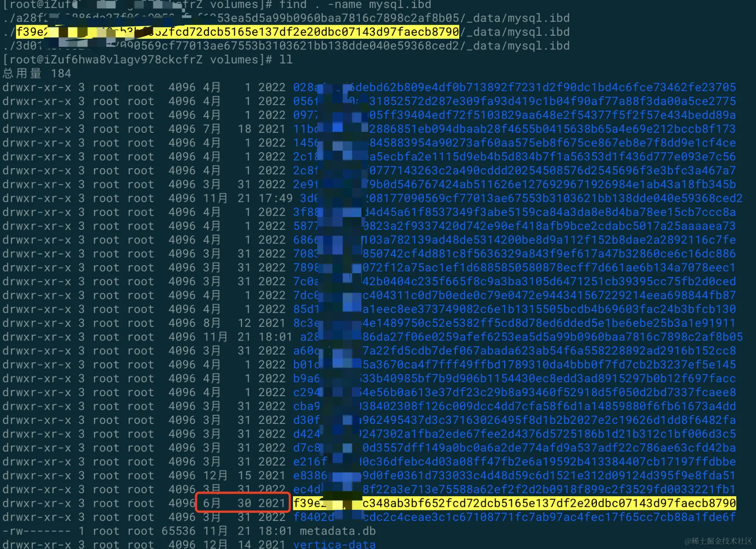Viewport: 756px width, 549px height.
Task: Click the 'find . -name mysql.ibd' command text
Action: tap(355, 5)
